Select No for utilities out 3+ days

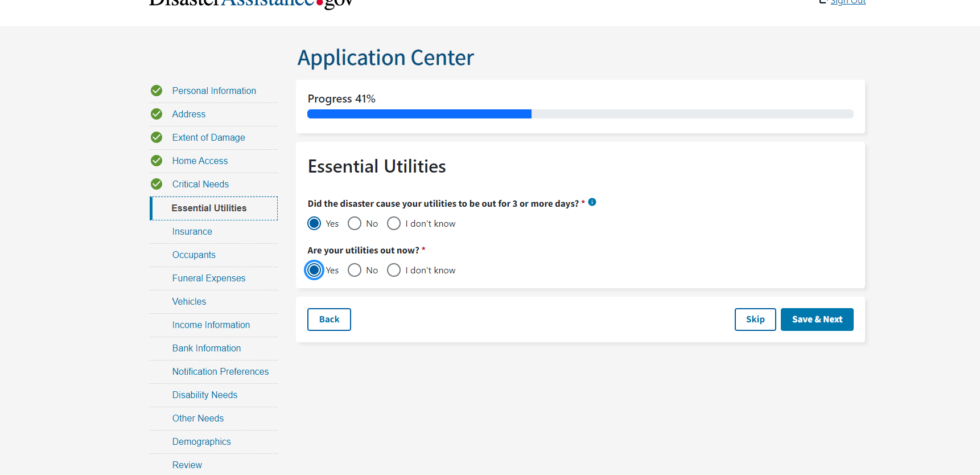click(x=355, y=223)
